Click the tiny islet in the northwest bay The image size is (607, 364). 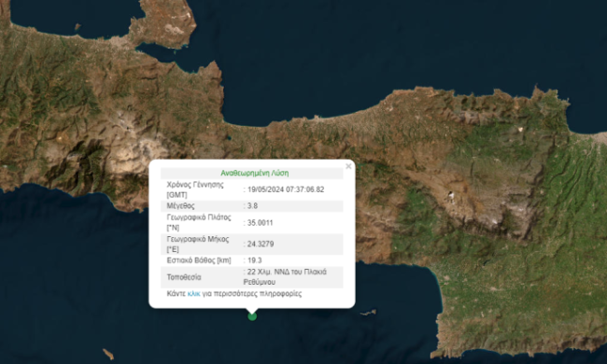tap(78, 26)
